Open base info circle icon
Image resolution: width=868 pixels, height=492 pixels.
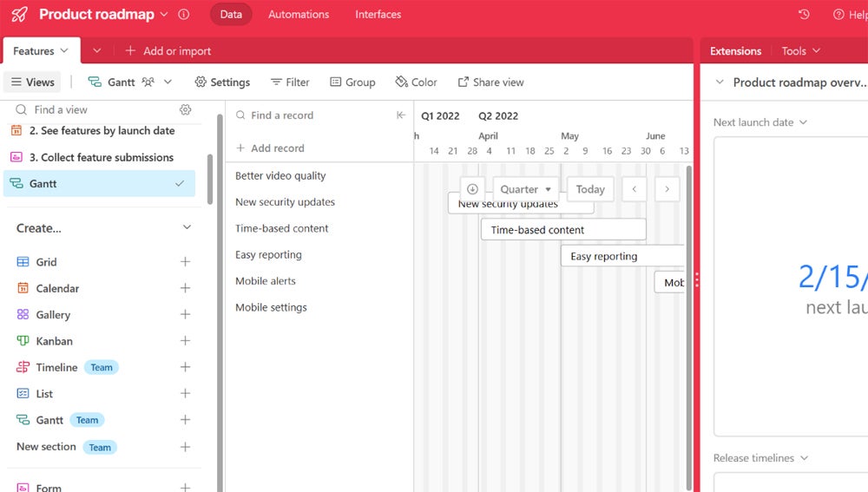coord(184,15)
